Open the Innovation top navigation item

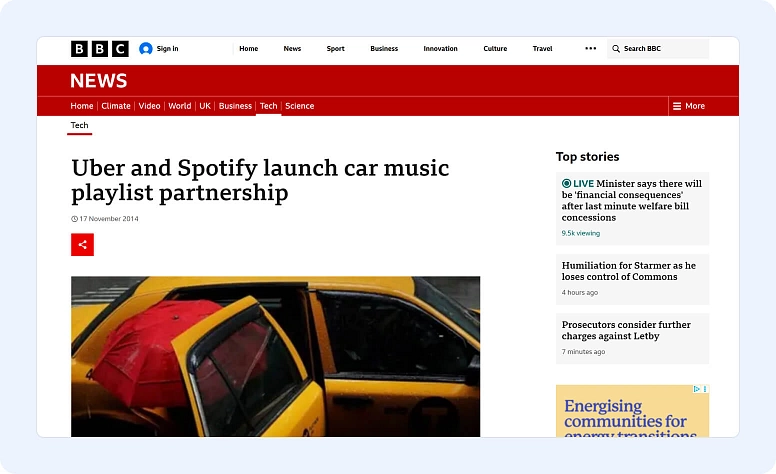440,48
